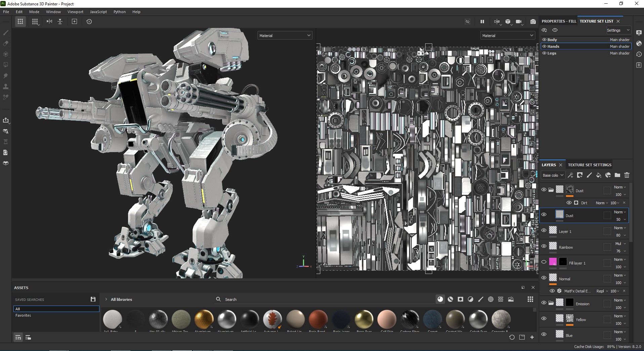Delete layer using trash icon
This screenshot has width=644, height=351.
click(627, 175)
